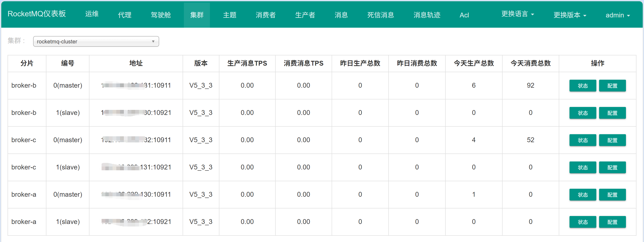Expand the 更换语言 language menu
Screen dimensions: 644x242
tap(517, 14)
